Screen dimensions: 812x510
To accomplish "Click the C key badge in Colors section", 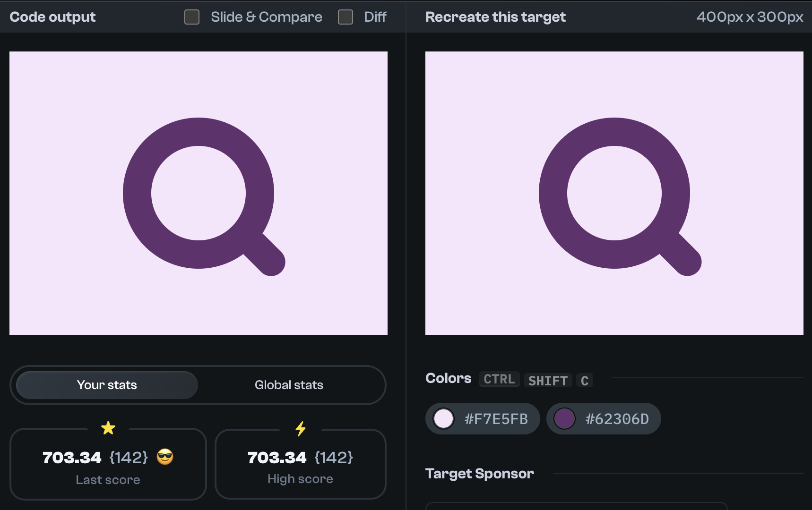I will coord(585,380).
